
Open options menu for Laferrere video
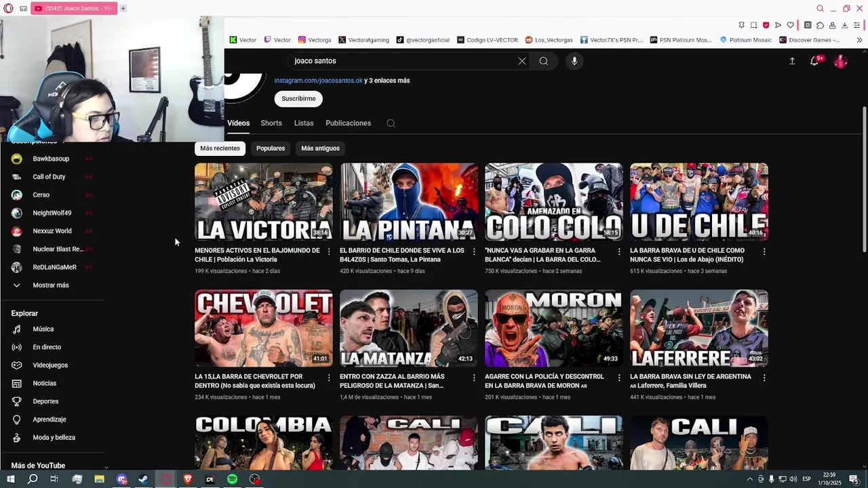[764, 378]
